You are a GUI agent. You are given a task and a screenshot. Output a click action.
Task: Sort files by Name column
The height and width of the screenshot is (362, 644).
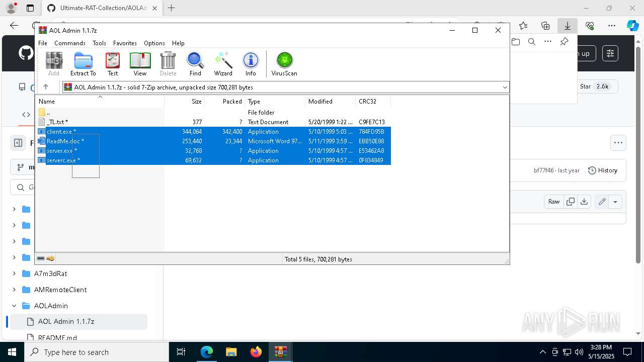(x=100, y=102)
